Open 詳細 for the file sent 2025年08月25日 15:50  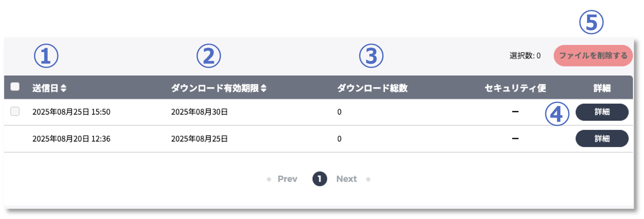pyautogui.click(x=602, y=112)
